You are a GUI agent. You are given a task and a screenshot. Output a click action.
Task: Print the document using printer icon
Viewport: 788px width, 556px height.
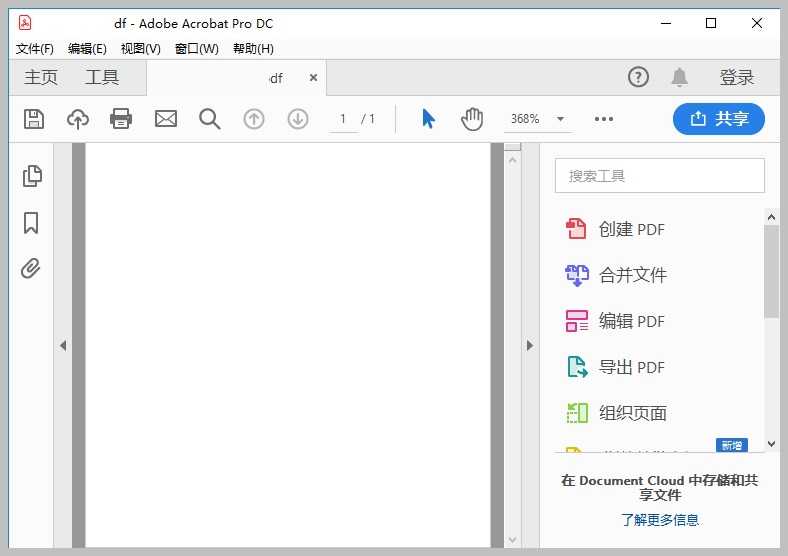[121, 119]
